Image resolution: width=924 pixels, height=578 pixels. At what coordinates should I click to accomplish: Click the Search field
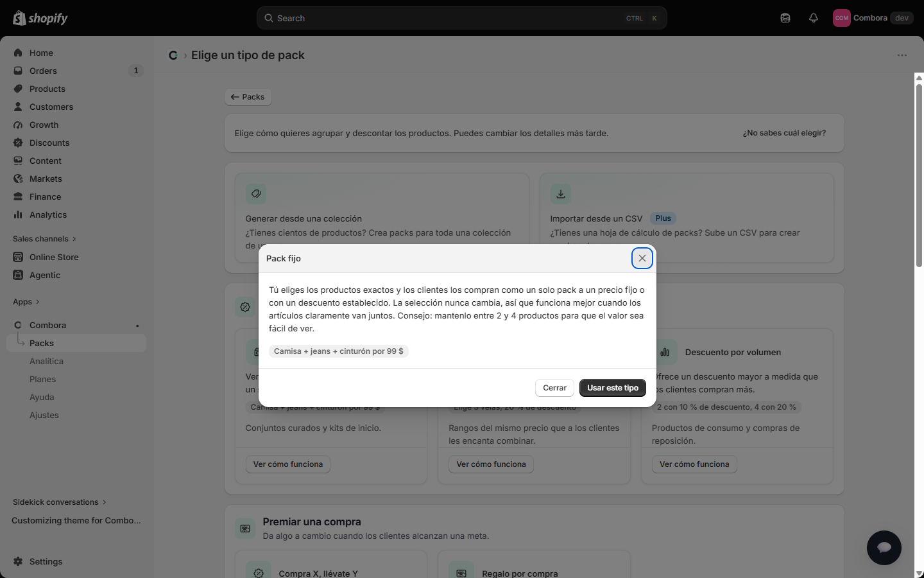(x=462, y=18)
